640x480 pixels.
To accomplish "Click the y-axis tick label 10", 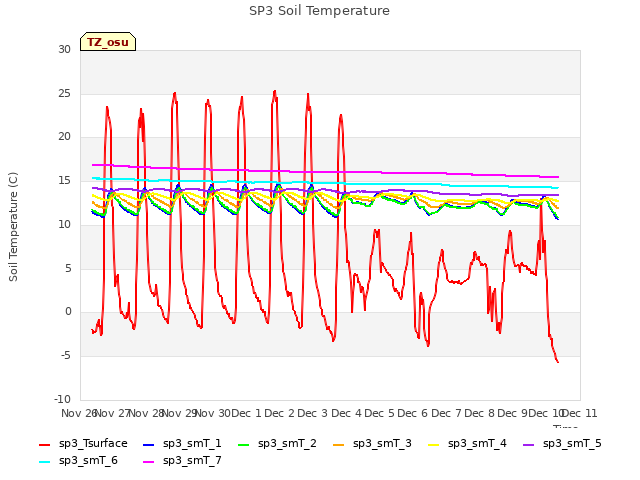I will point(64,224).
